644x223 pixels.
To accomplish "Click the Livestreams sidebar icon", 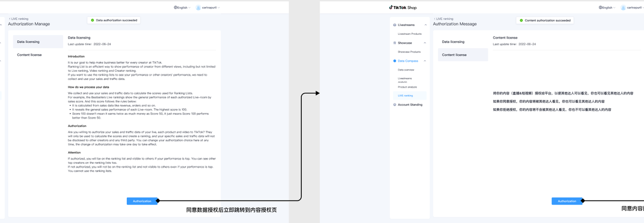I will click(x=394, y=25).
